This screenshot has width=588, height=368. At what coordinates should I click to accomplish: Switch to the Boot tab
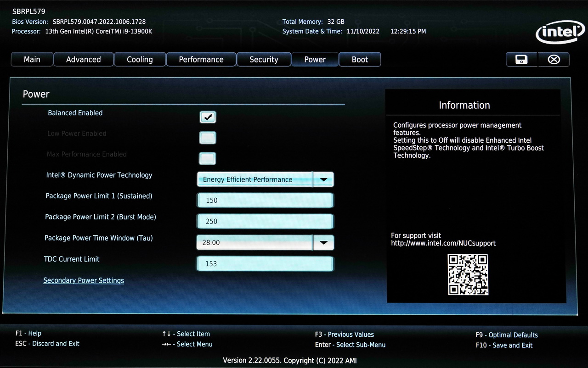360,60
